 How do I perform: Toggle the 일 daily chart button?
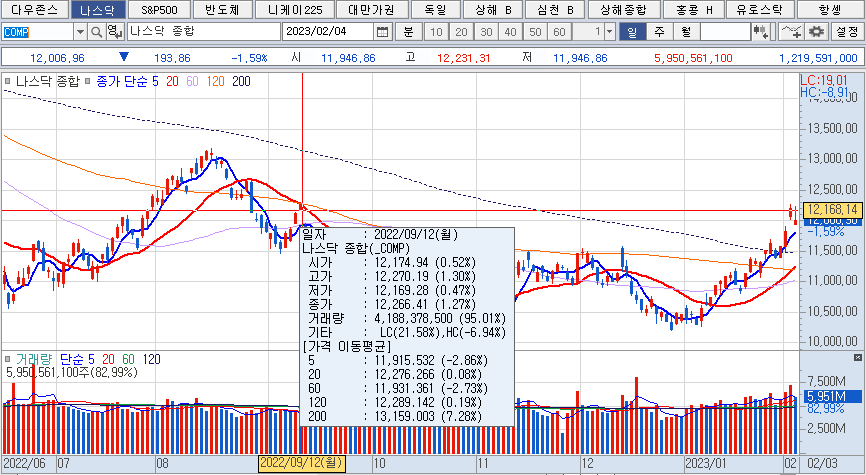[632, 32]
